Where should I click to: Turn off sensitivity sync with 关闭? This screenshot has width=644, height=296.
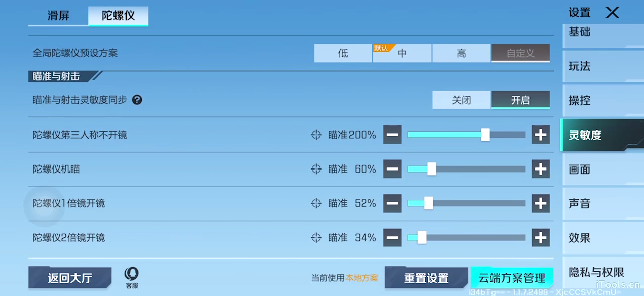point(461,100)
